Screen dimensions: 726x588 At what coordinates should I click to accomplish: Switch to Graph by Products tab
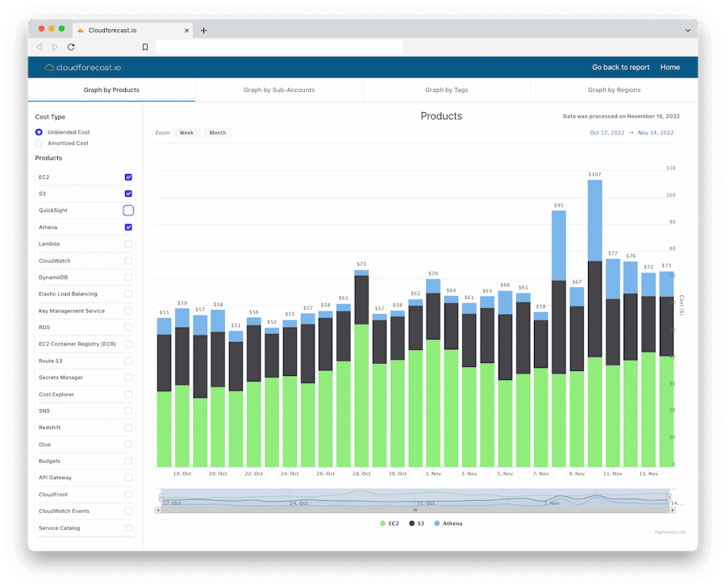tap(111, 90)
